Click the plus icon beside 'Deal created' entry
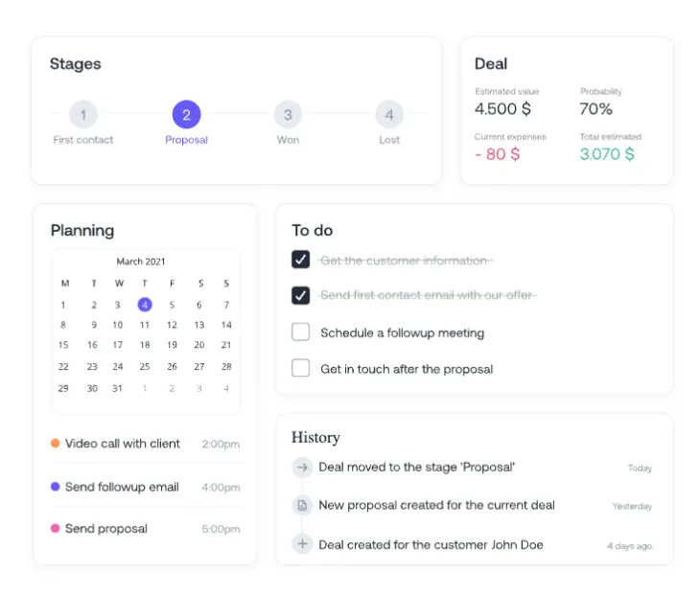700x596 pixels. coord(302,544)
